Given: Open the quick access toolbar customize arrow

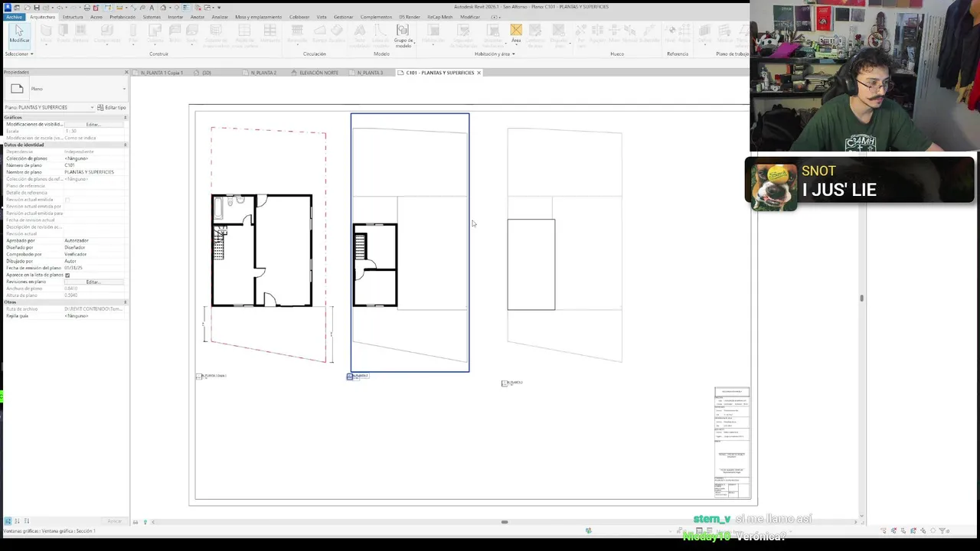Looking at the screenshot, I should click(220, 7).
